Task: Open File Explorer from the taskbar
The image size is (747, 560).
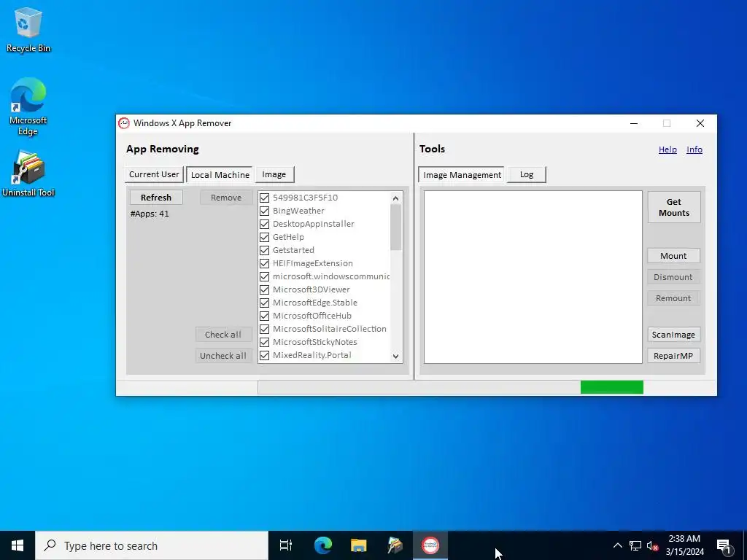Action: (359, 545)
